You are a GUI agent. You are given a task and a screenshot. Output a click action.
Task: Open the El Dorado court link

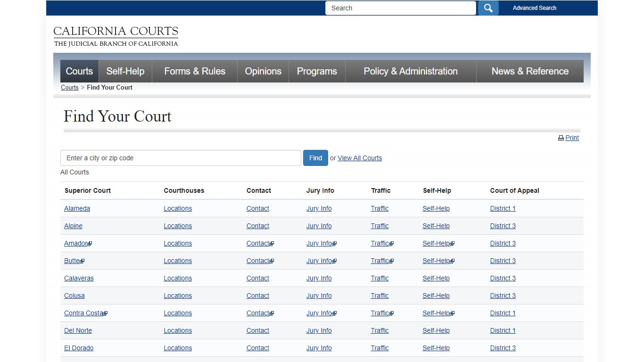click(x=79, y=348)
